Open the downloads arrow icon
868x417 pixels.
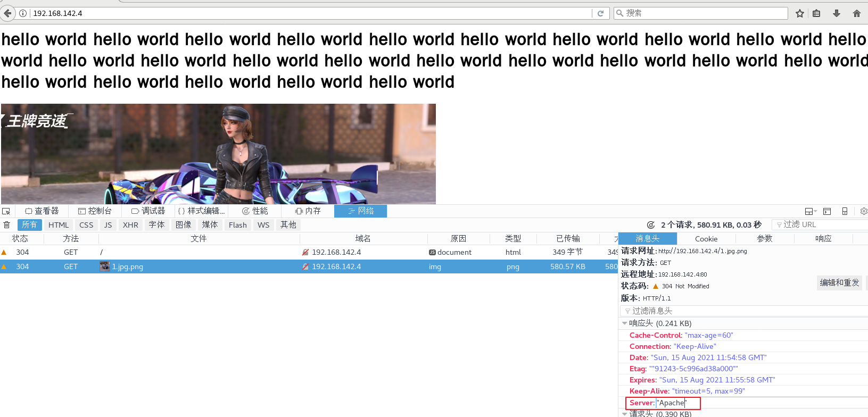(837, 13)
